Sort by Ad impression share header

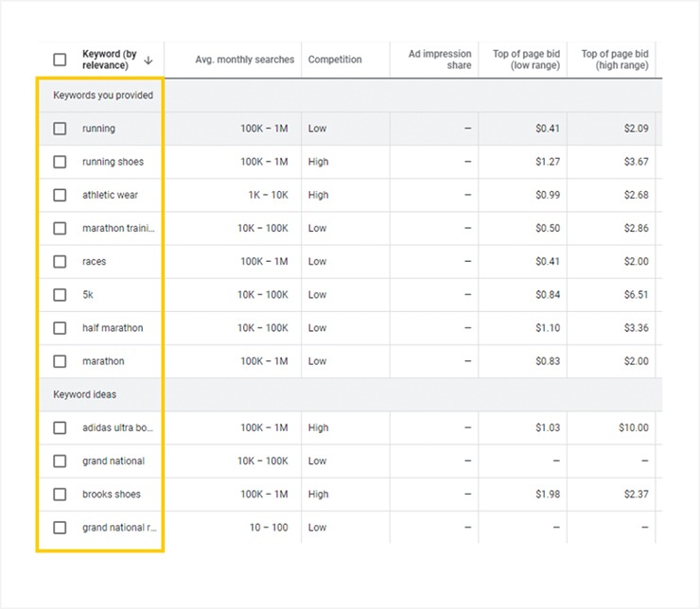point(440,60)
